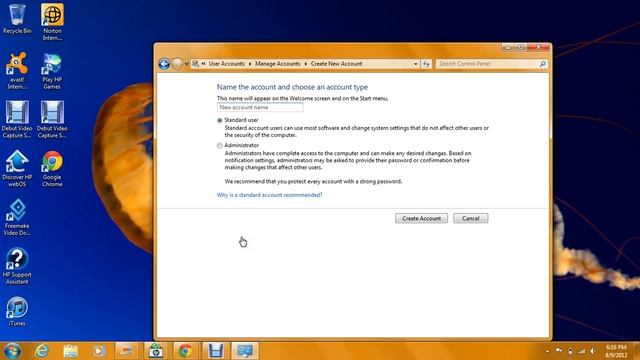Select the avast! Internet Security desktop icon
Screen dimensions: 640x360
click(x=17, y=70)
